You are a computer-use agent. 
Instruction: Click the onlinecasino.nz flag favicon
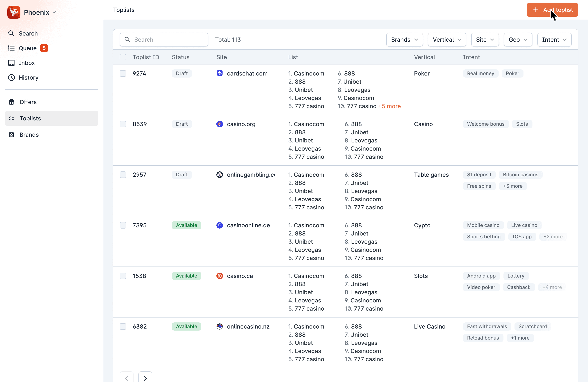pos(219,326)
